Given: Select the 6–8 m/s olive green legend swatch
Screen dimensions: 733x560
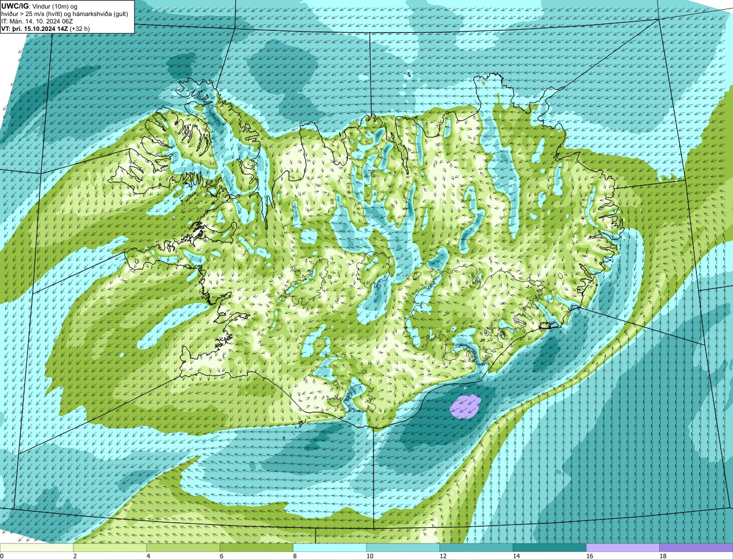Looking at the screenshot, I should point(257,548).
